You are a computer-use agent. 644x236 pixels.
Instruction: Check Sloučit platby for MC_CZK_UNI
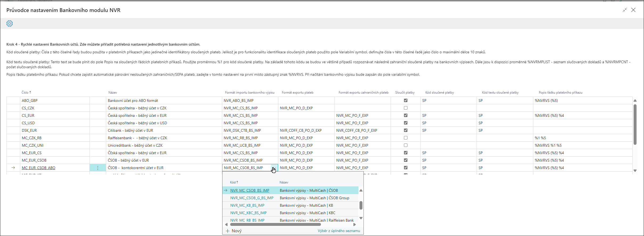tap(406, 145)
